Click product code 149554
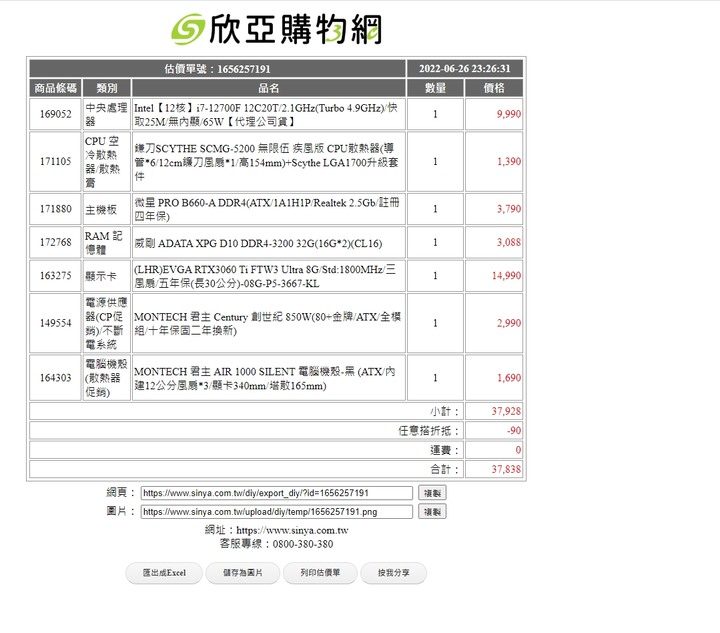Viewport: 720px width, 633px height. click(x=55, y=323)
